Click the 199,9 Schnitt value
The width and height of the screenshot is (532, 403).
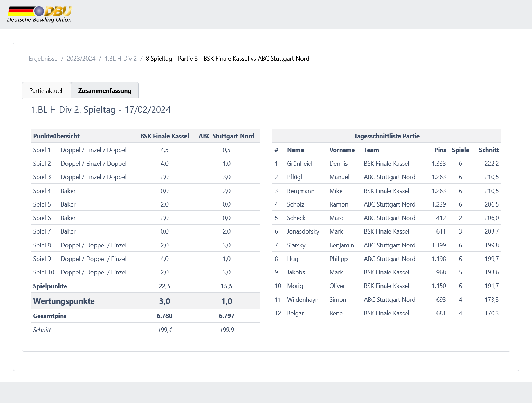pos(227,330)
